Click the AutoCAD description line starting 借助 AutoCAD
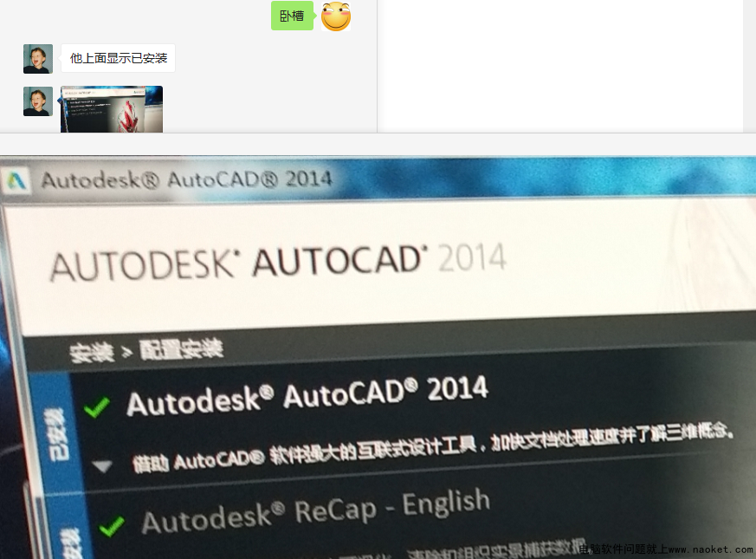Image resolution: width=756 pixels, height=559 pixels. pyautogui.click(x=433, y=448)
